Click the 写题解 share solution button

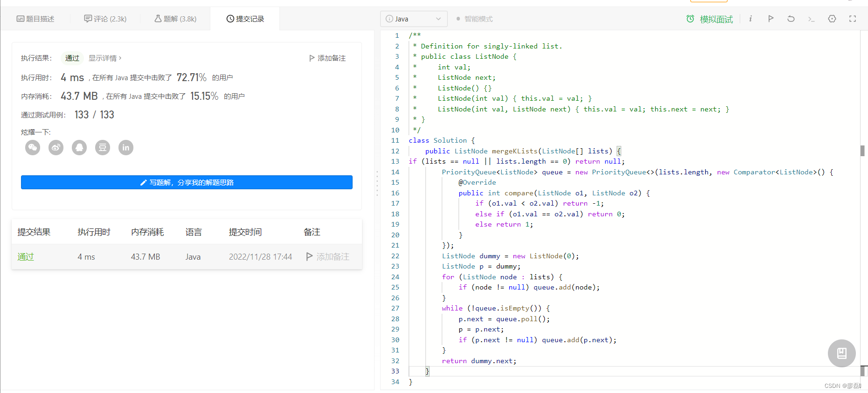coord(187,182)
